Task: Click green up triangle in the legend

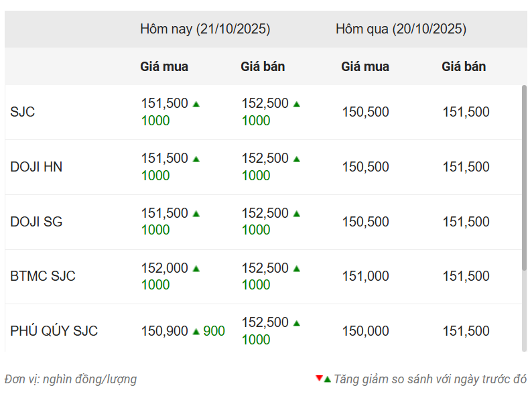Action: tap(327, 379)
